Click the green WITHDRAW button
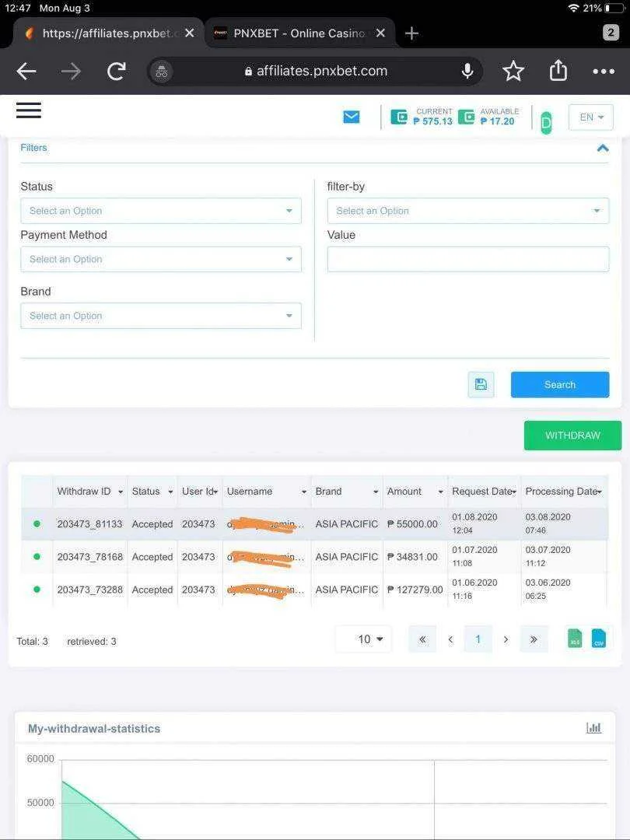630x840 pixels. pos(572,435)
